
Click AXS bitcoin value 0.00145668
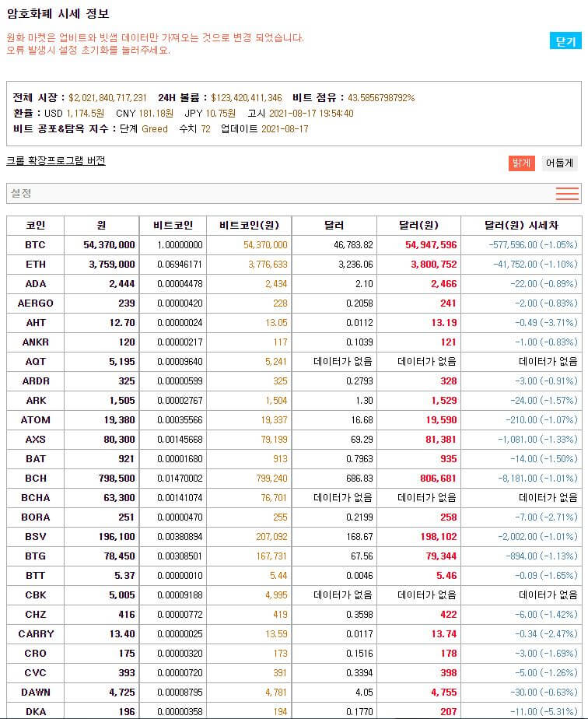180,440
